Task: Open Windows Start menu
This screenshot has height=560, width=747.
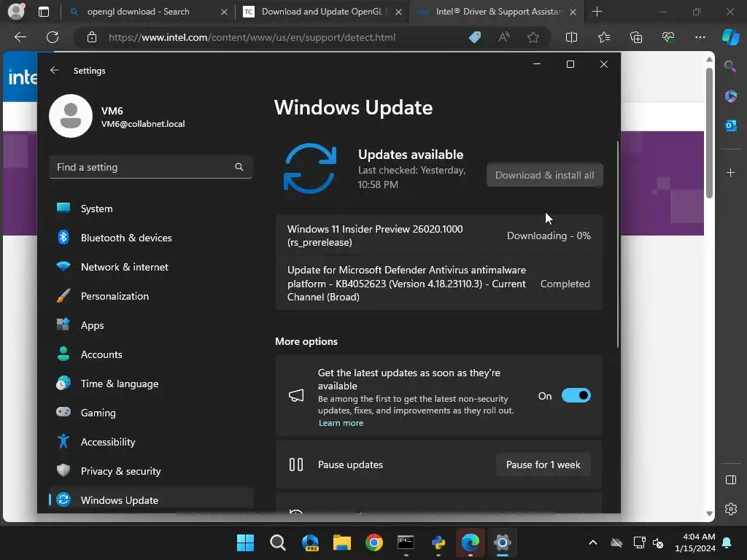Action: 245,542
